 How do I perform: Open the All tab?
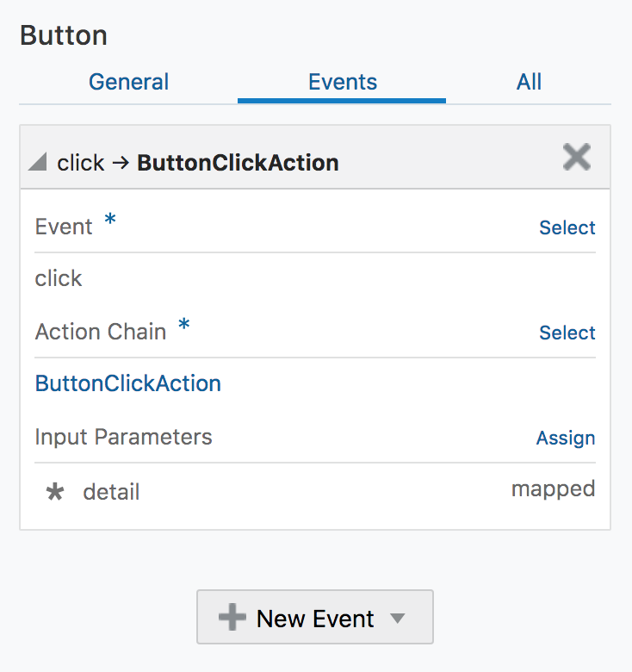529,83
